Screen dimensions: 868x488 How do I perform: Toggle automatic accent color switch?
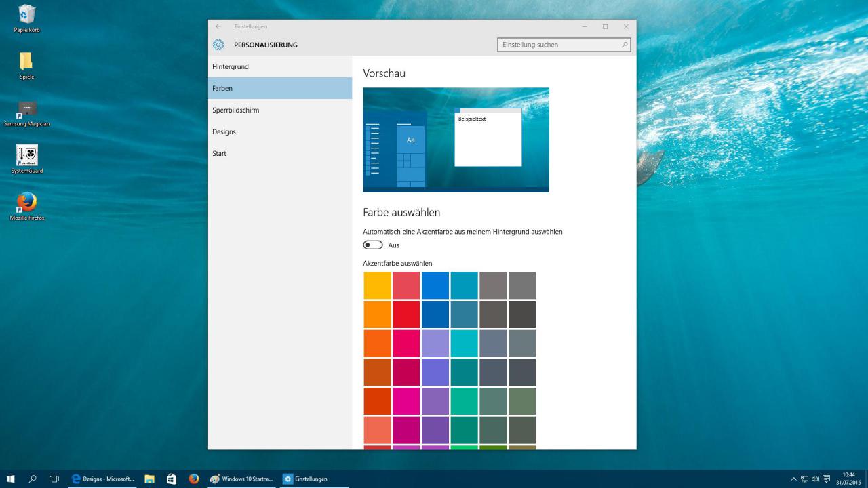(373, 245)
